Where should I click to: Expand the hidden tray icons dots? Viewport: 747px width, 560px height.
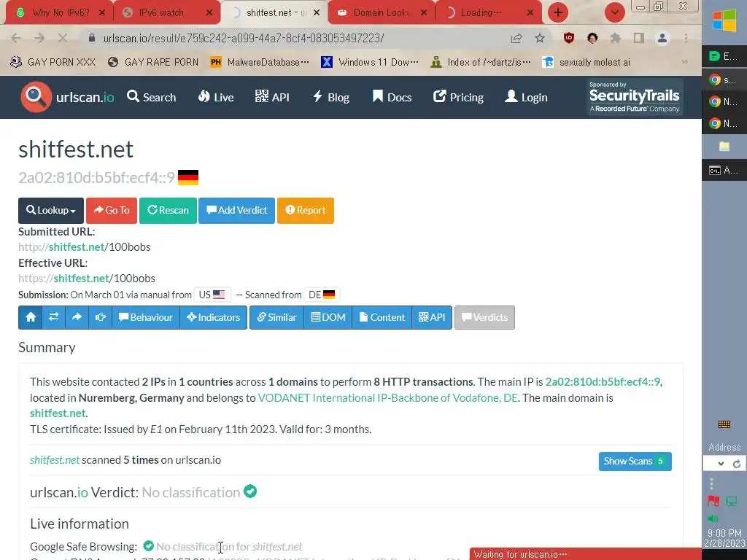point(712,484)
